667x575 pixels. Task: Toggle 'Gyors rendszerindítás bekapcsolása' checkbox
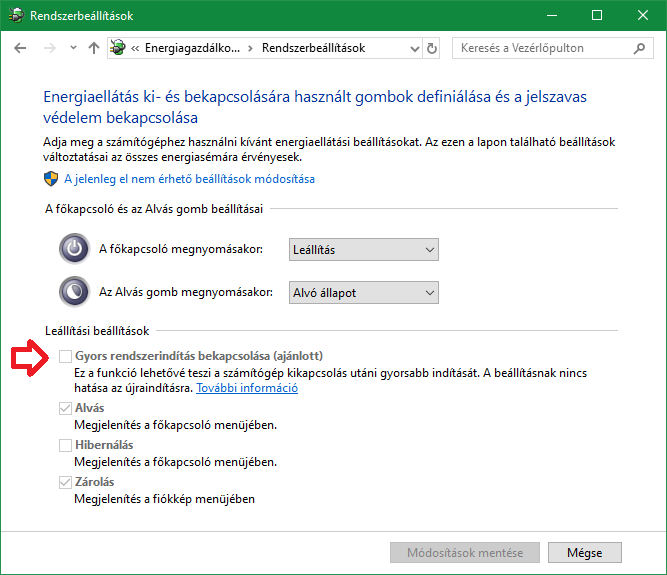click(x=65, y=356)
